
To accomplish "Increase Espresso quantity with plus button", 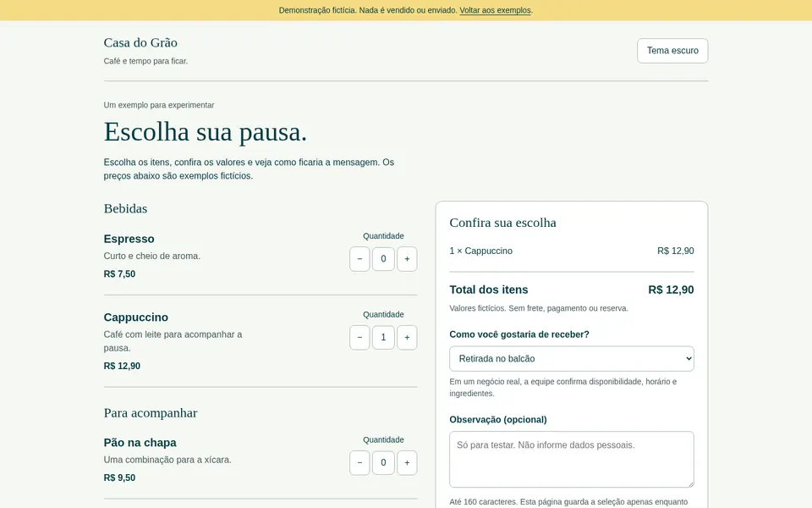I will 407,259.
